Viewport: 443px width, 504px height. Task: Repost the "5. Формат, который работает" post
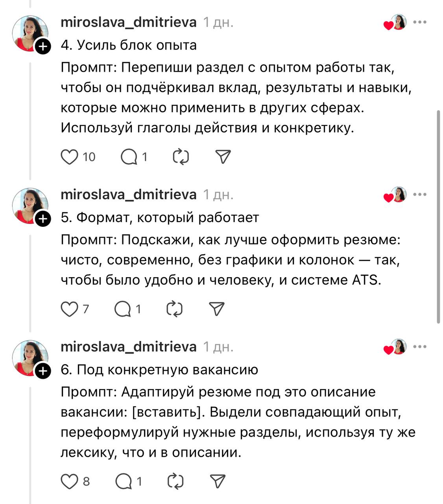coord(174,309)
